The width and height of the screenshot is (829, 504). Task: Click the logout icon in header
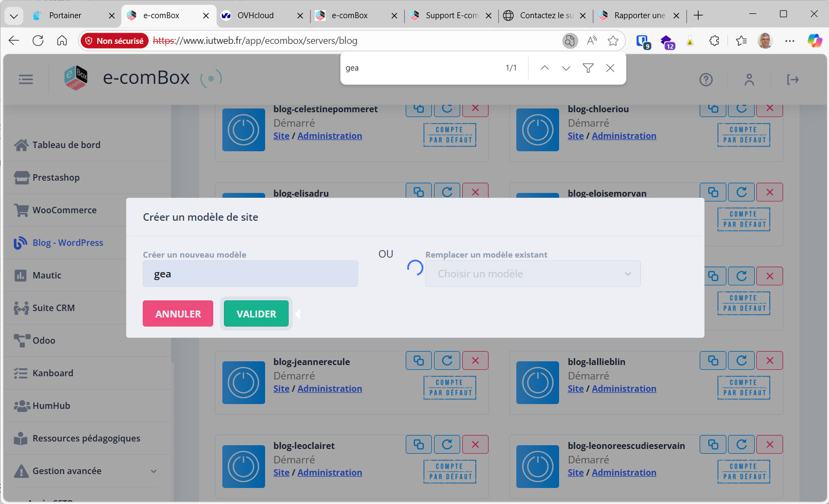[x=792, y=80]
